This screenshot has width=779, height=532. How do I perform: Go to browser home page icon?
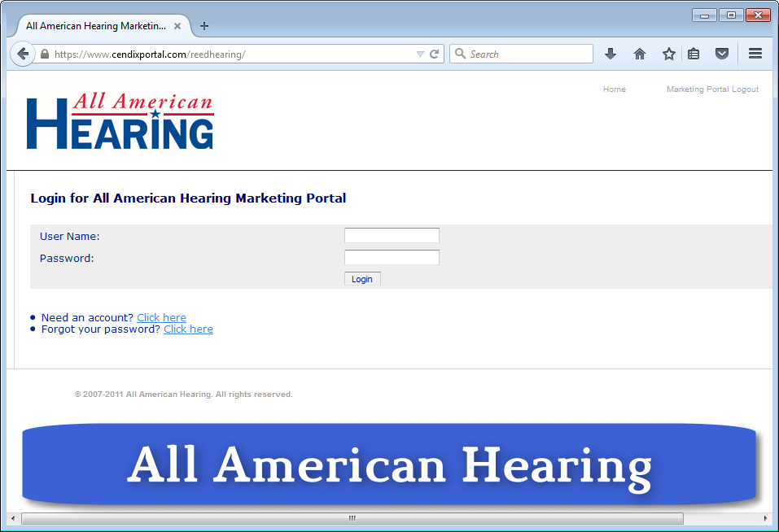[x=640, y=54]
